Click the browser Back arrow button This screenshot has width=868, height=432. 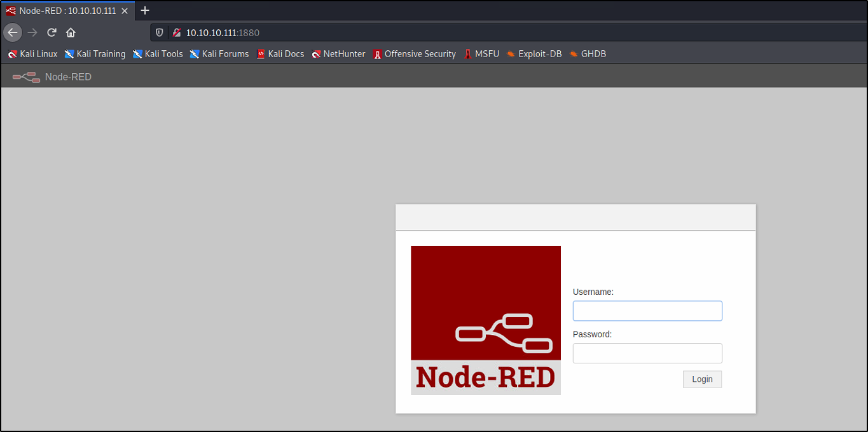point(13,32)
